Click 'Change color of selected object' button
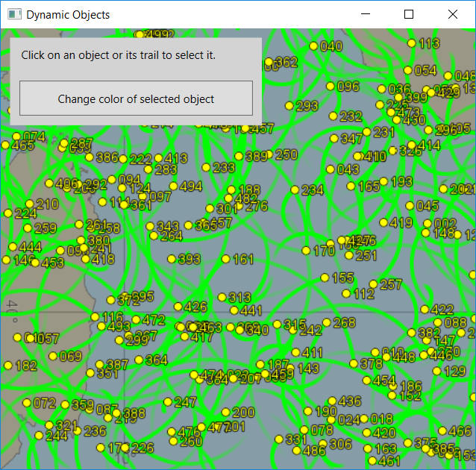Viewport: 476px width, 470px height. 136,98
